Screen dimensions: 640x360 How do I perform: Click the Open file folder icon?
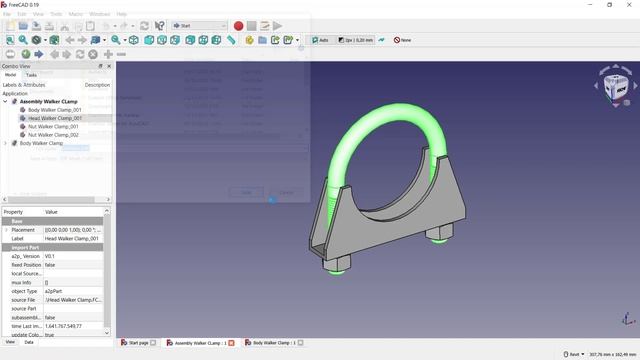[23, 26]
